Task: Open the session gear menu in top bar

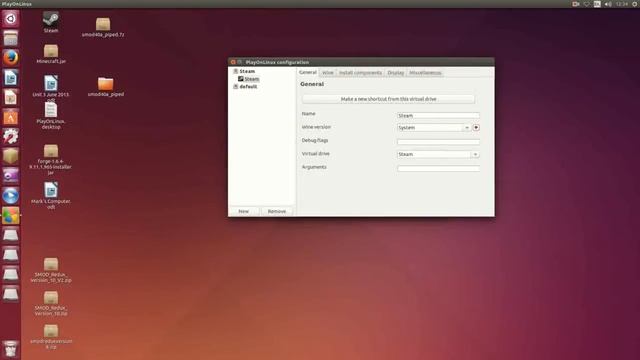Action: tap(636, 4)
